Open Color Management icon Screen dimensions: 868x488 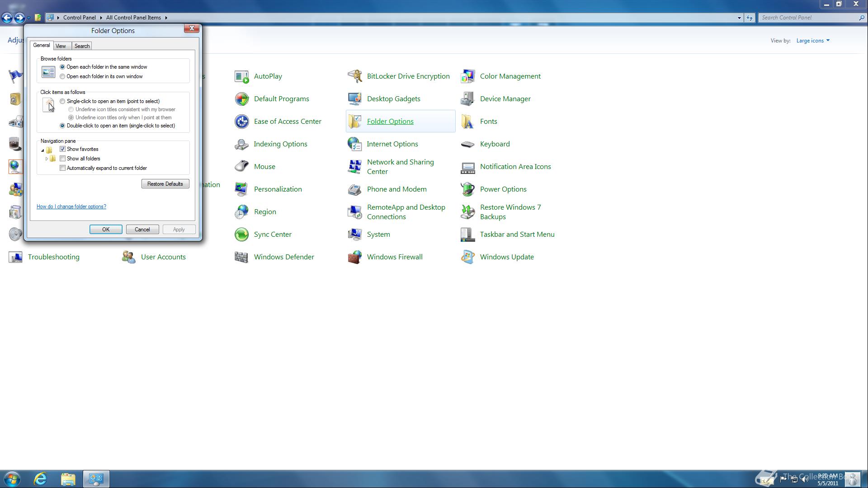click(467, 76)
